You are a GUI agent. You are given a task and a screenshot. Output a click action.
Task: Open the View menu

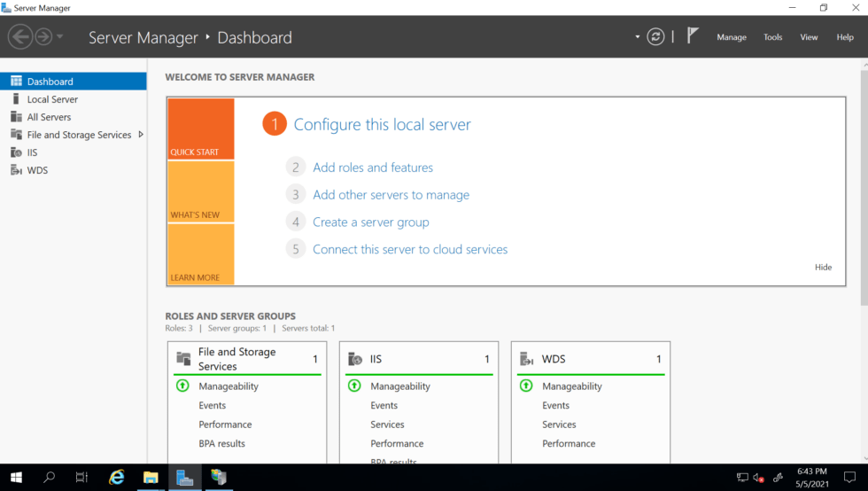click(x=809, y=37)
